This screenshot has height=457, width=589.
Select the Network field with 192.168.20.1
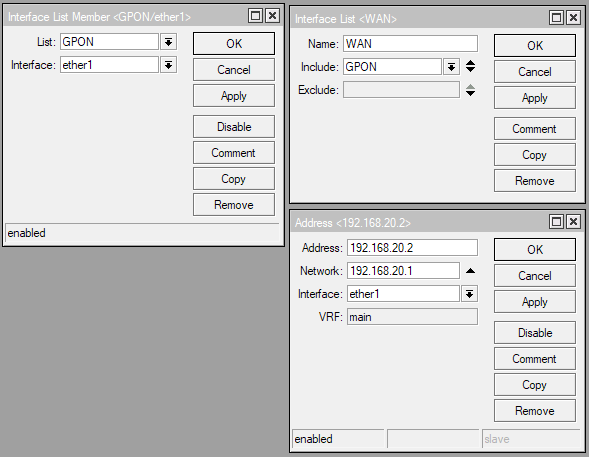coord(403,271)
